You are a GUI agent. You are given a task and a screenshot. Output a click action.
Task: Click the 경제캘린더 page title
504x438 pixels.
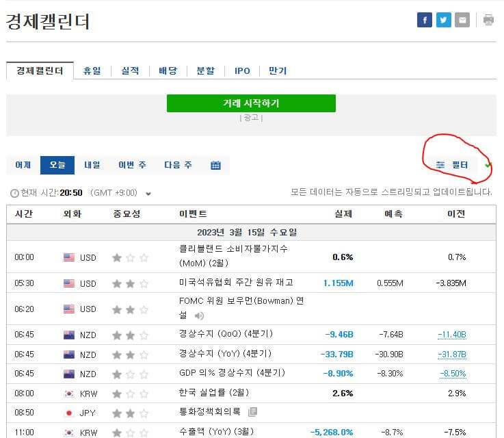[x=48, y=21]
